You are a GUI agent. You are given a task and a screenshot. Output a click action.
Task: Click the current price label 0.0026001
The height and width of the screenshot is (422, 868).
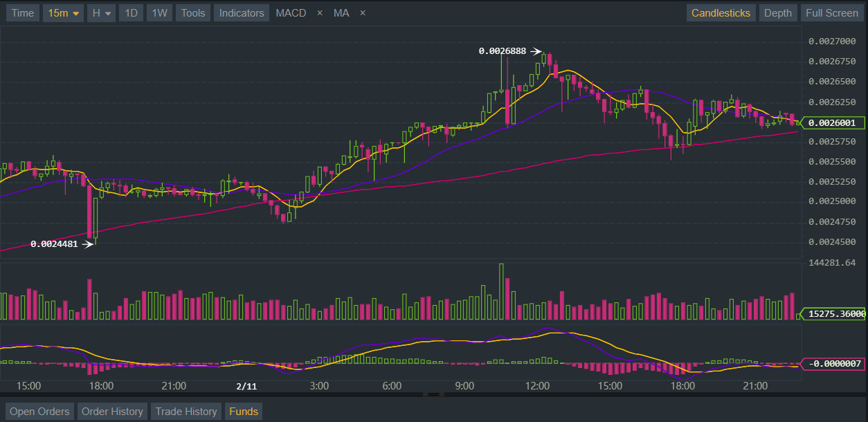coord(833,123)
